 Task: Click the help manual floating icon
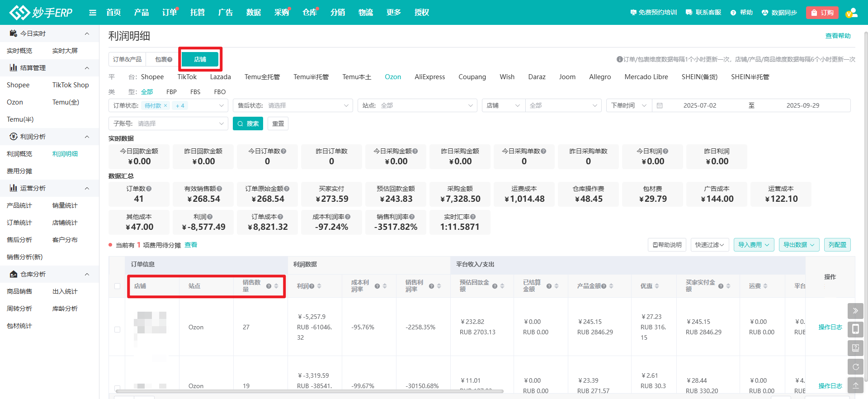pyautogui.click(x=855, y=348)
